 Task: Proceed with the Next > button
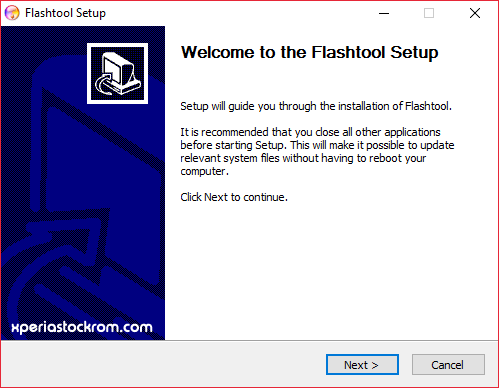362,365
